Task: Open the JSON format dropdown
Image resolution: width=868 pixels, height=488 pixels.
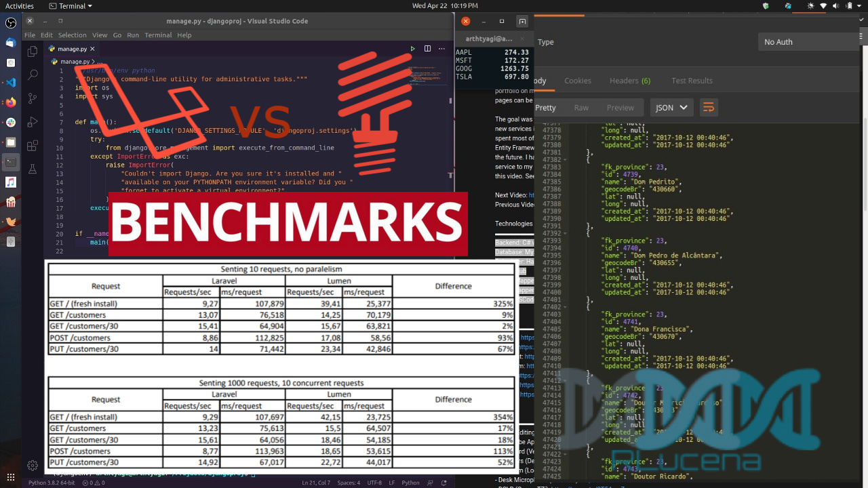Action: (671, 107)
